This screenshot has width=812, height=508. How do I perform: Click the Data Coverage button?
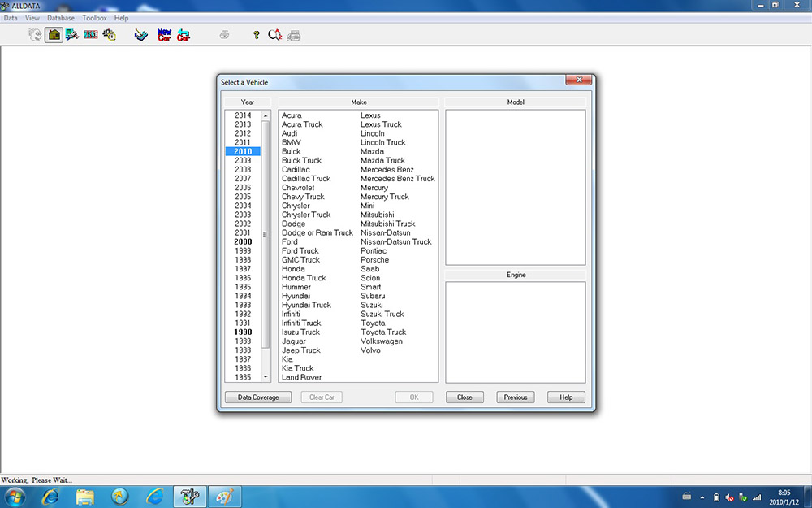[258, 397]
